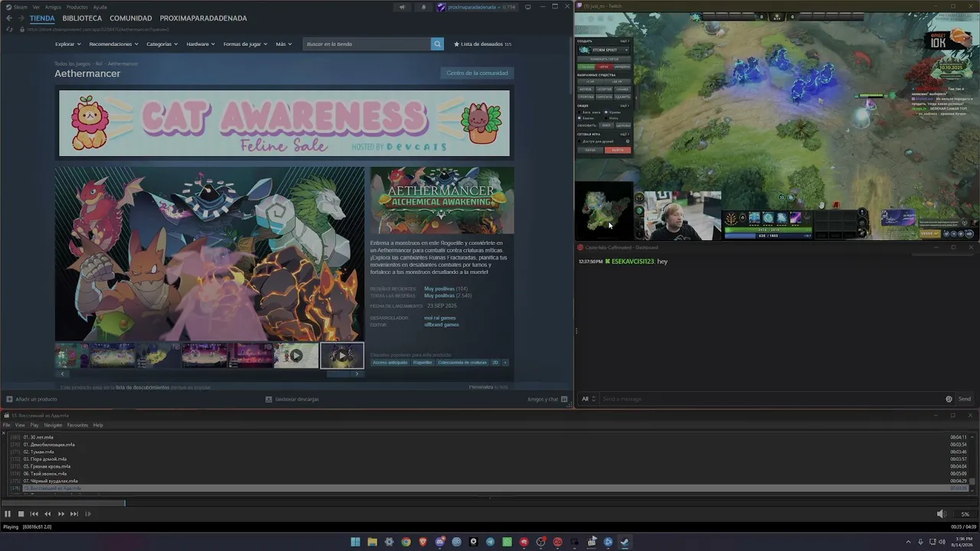Stop playback in the media player

point(21,514)
